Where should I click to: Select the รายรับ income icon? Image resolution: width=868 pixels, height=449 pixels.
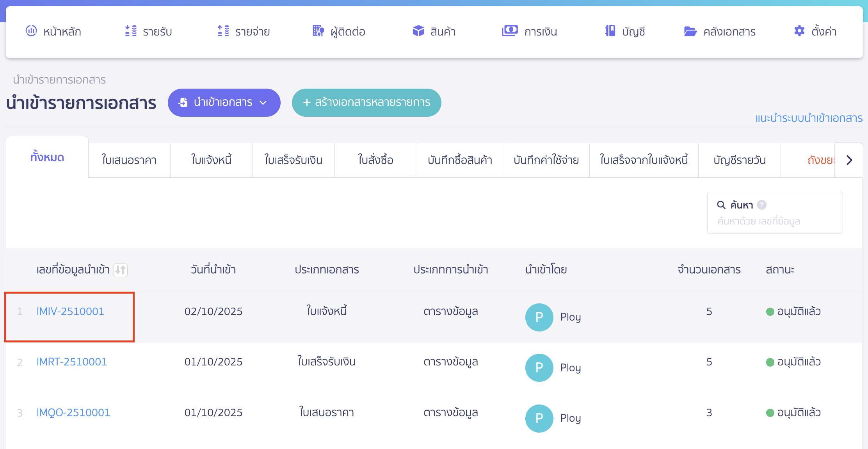point(130,31)
